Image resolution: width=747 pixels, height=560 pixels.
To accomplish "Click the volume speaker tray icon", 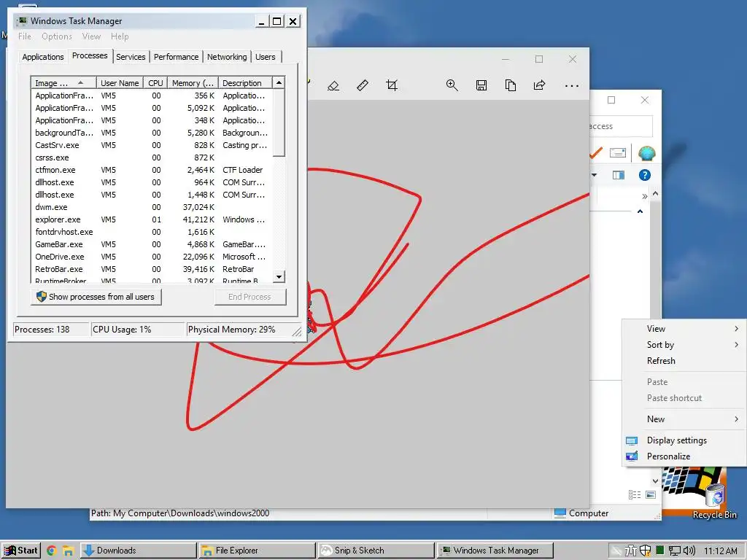I will click(689, 551).
